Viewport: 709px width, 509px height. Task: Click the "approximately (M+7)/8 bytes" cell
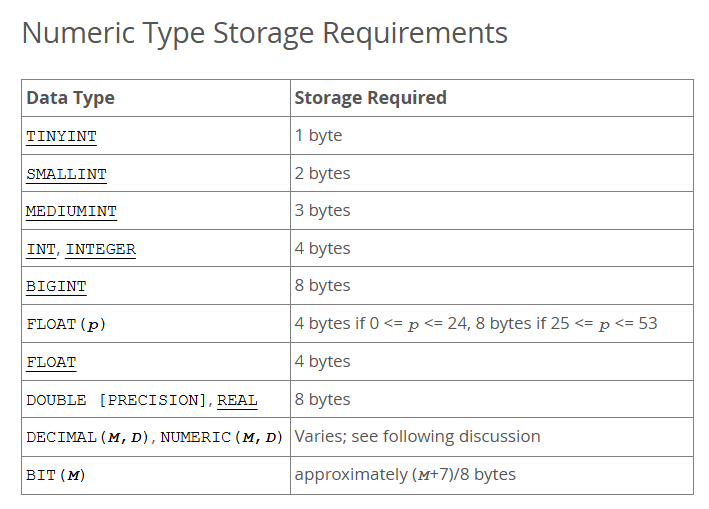point(492,475)
